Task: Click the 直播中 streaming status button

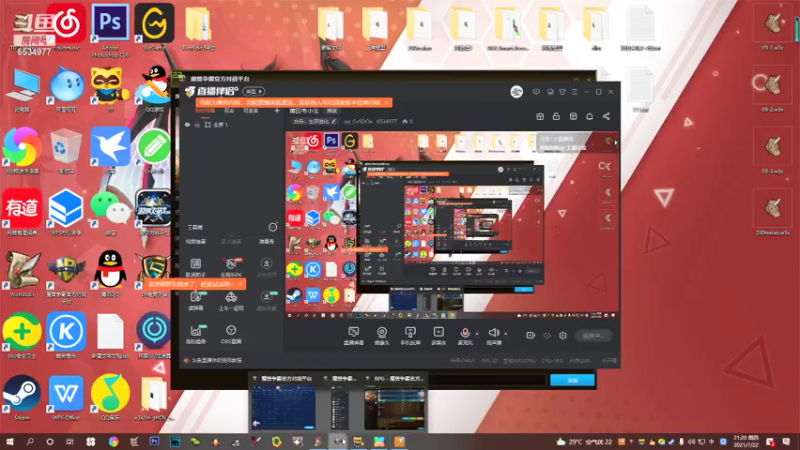Action: coord(593,336)
